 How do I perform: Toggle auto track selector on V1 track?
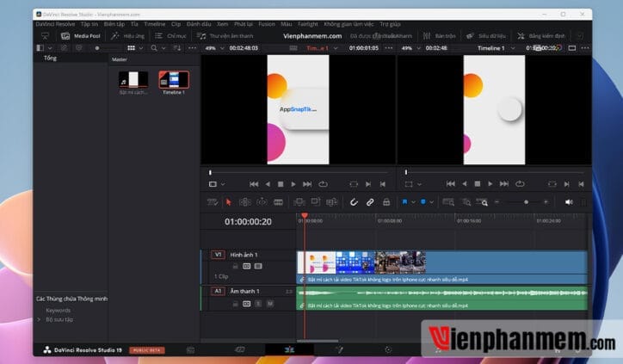(x=246, y=266)
